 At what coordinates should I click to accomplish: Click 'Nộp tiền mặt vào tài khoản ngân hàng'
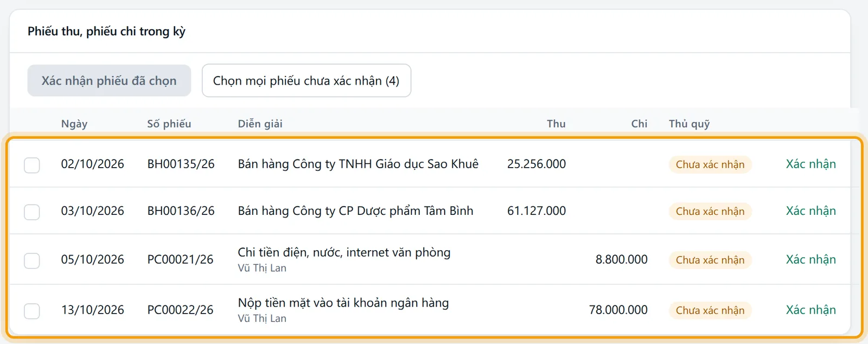[343, 303]
